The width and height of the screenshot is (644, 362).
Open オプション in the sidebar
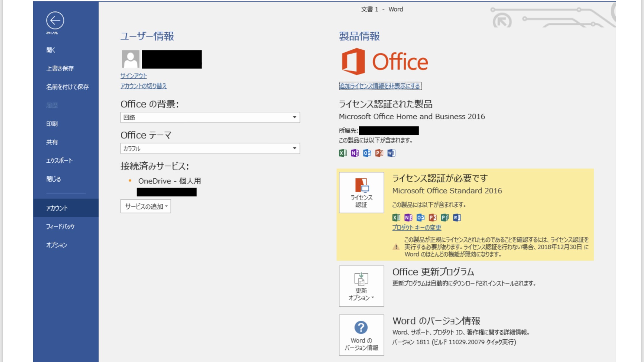click(x=57, y=245)
